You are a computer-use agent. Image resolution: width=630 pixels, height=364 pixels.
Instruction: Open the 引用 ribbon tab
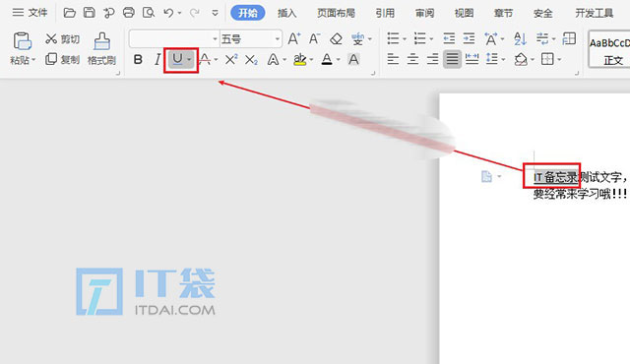tap(385, 13)
